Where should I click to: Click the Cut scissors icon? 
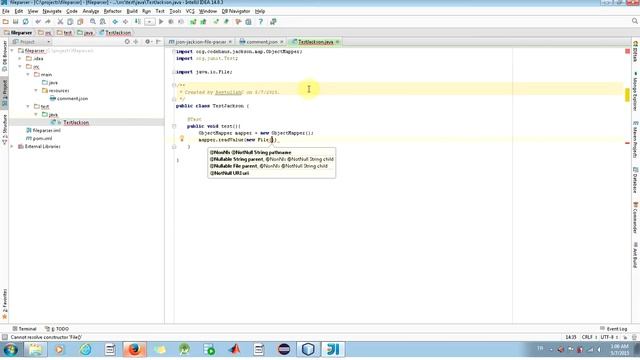[x=60, y=22]
